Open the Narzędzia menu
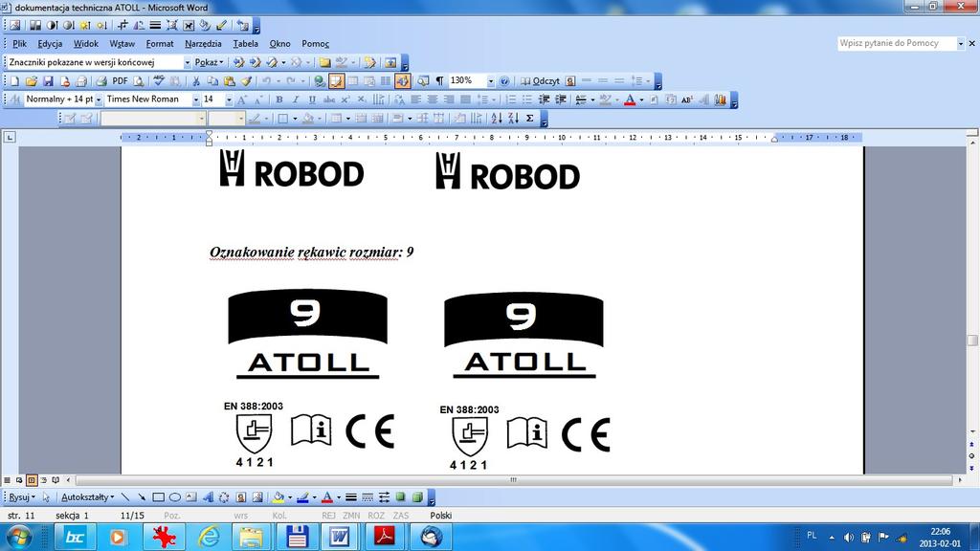 pos(203,44)
